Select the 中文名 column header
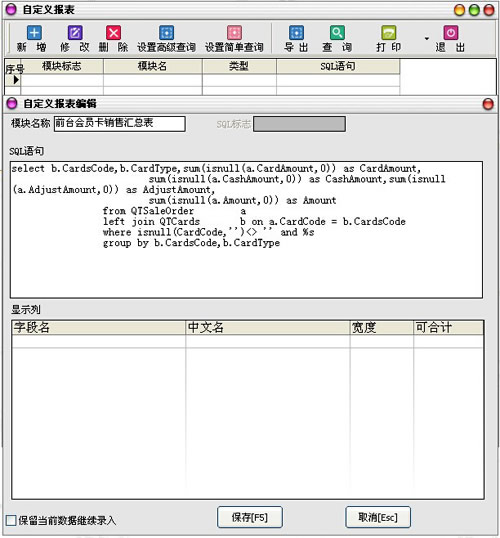The width and height of the screenshot is (500, 538). (268, 327)
